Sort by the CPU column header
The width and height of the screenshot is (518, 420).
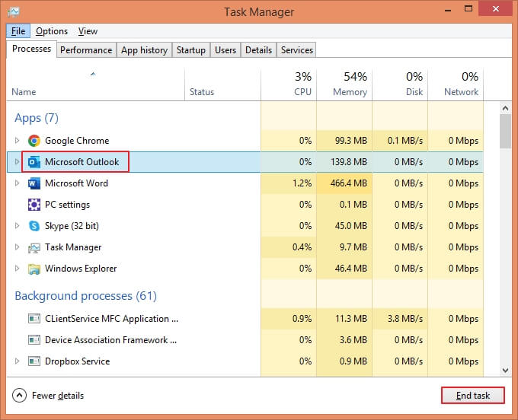coord(289,84)
